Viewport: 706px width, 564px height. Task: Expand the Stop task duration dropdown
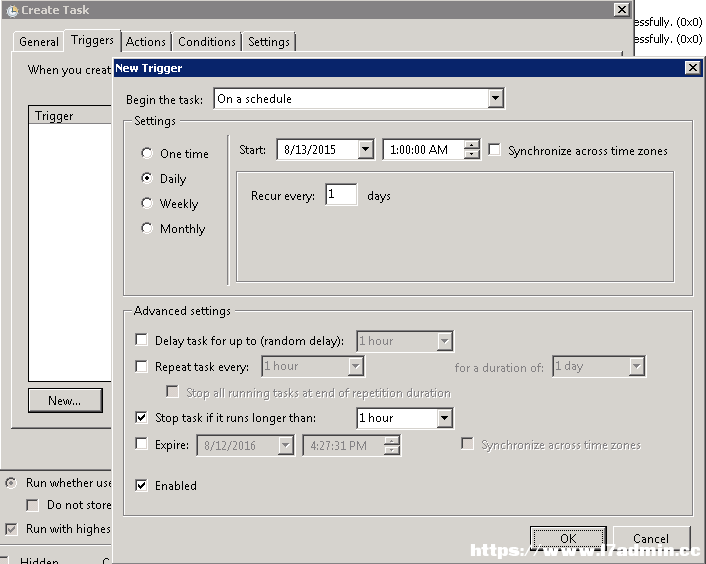click(x=444, y=418)
